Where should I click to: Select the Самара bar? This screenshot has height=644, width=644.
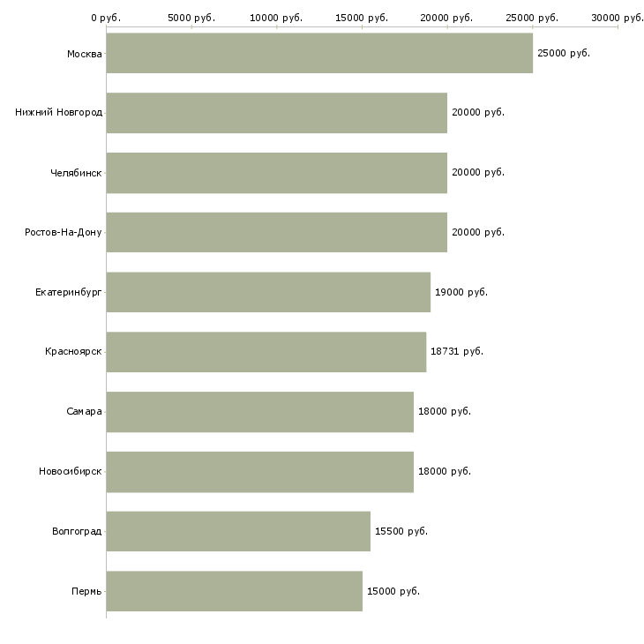[x=259, y=412]
